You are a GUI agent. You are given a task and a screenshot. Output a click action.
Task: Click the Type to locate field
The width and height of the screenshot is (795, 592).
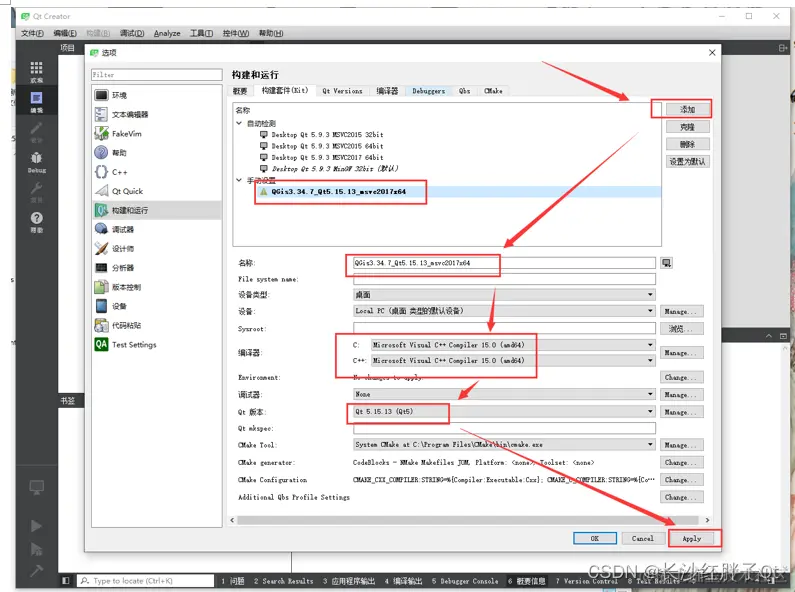pos(146,580)
